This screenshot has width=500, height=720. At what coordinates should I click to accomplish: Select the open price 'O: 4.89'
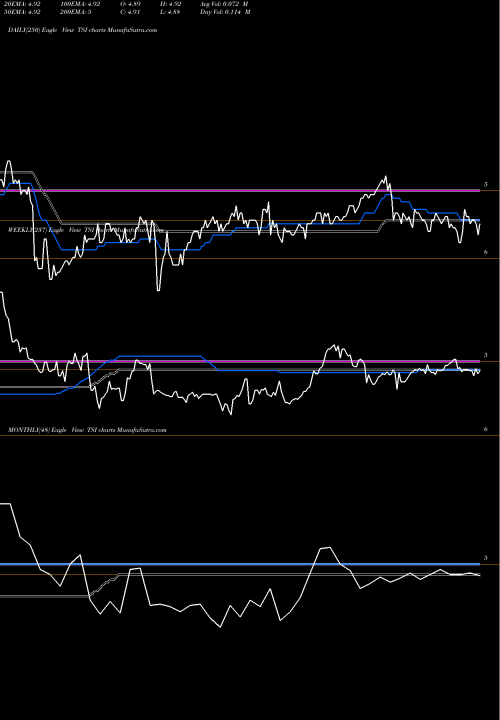click(130, 4)
